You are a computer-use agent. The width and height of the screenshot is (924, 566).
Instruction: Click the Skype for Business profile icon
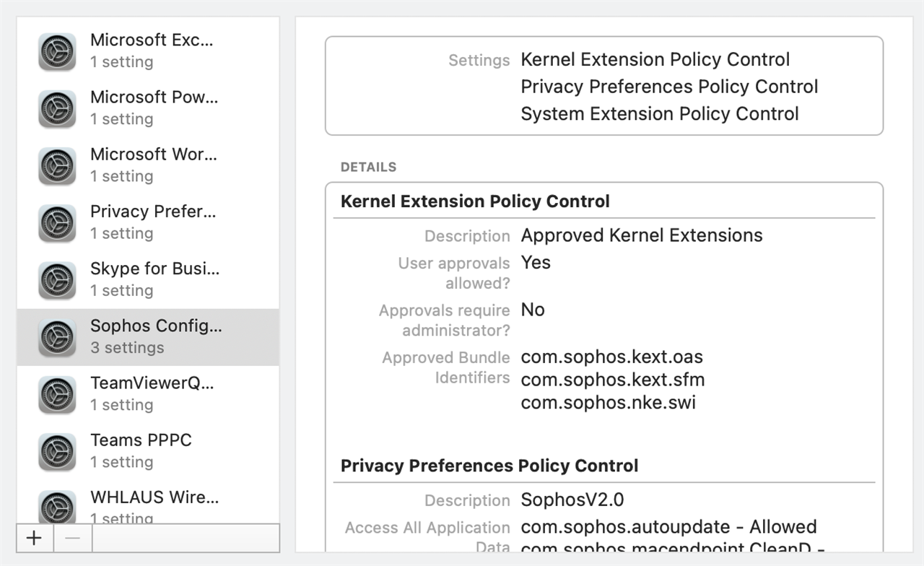click(57, 280)
